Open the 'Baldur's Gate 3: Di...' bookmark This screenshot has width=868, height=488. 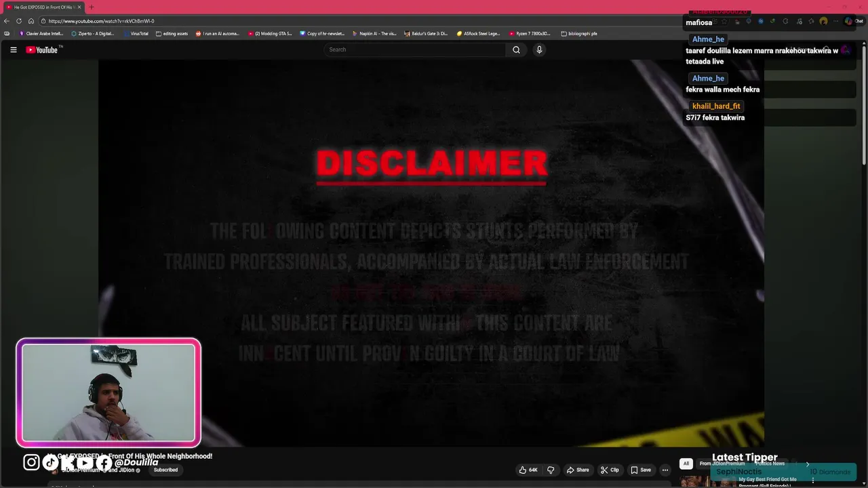pyautogui.click(x=426, y=33)
